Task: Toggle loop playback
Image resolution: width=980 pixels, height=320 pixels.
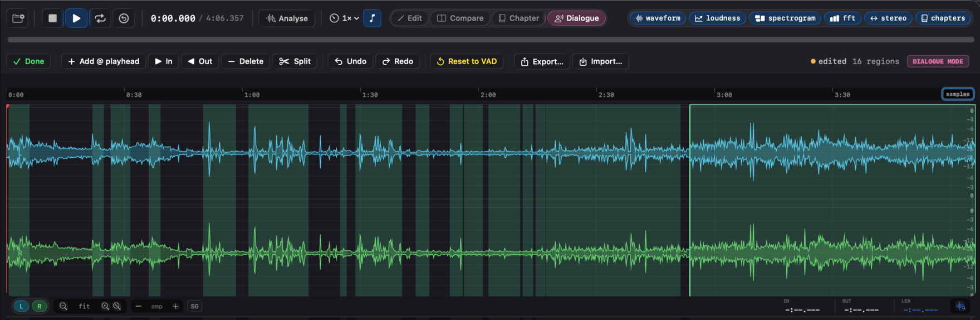Action: pyautogui.click(x=100, y=18)
